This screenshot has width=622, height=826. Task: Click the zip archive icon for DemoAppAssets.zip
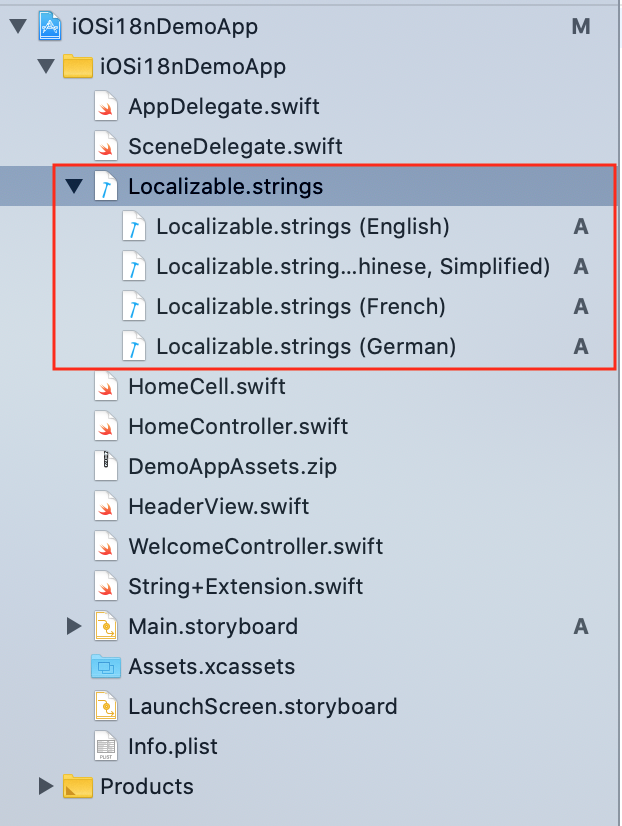tap(106, 466)
